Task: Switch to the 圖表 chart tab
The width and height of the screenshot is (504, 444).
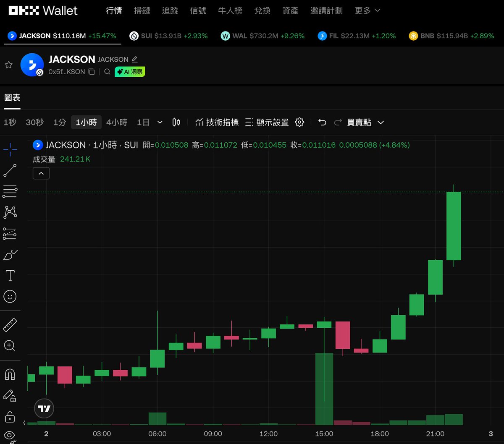Action: point(12,98)
